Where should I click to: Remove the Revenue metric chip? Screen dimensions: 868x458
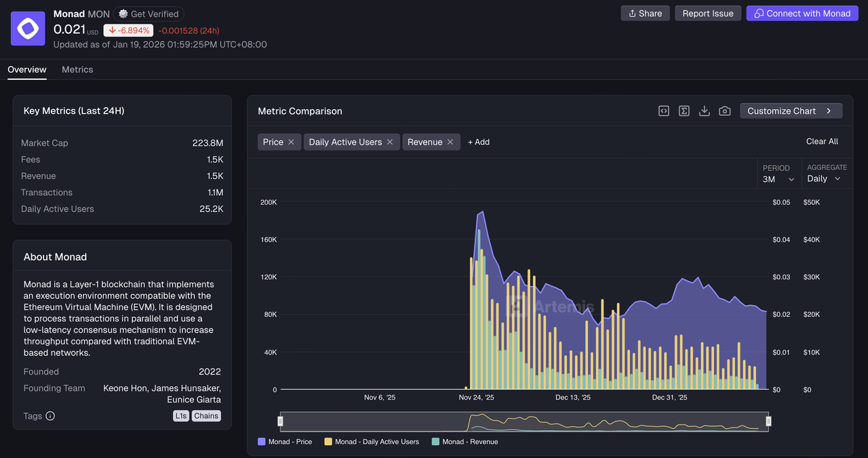click(450, 142)
